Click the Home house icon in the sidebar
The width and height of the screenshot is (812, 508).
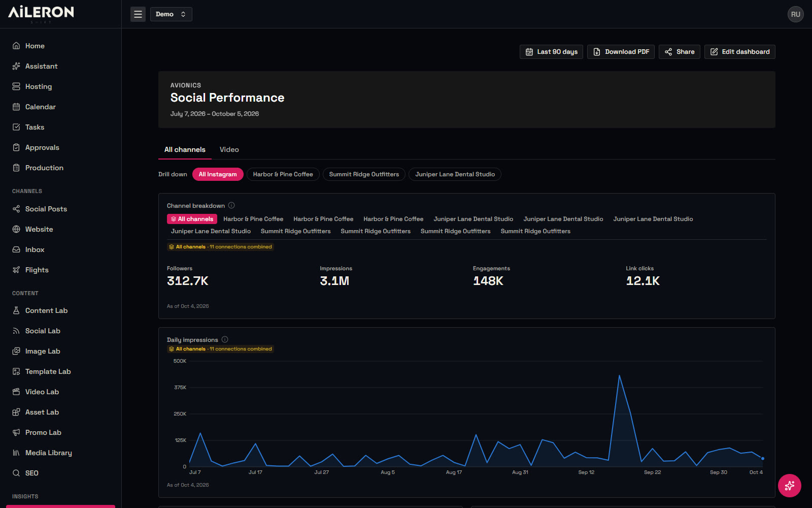click(x=16, y=46)
